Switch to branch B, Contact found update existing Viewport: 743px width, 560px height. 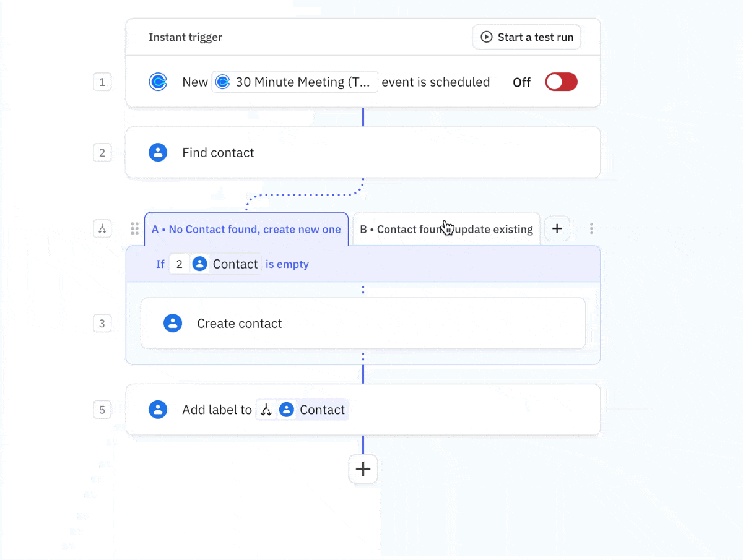[446, 228]
